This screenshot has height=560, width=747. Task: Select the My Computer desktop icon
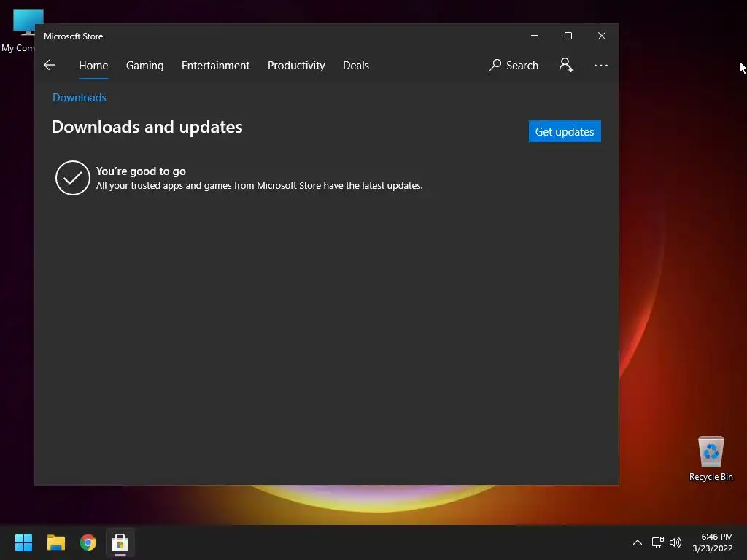click(18, 31)
